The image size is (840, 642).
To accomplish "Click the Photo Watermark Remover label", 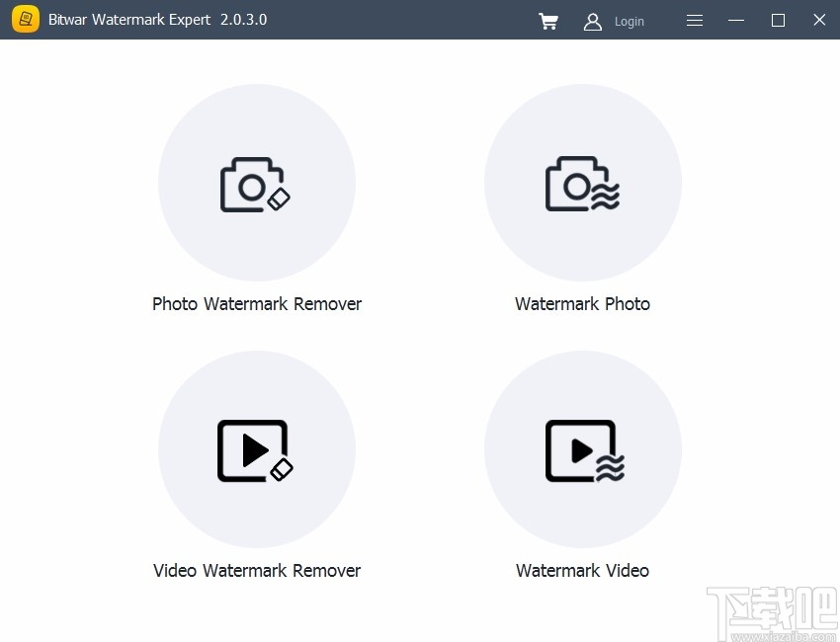I will click(257, 303).
